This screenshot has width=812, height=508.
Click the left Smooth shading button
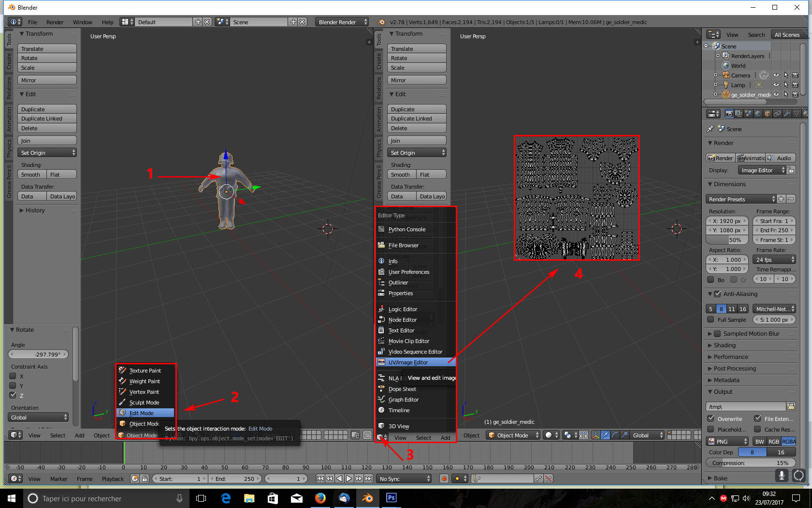[32, 174]
